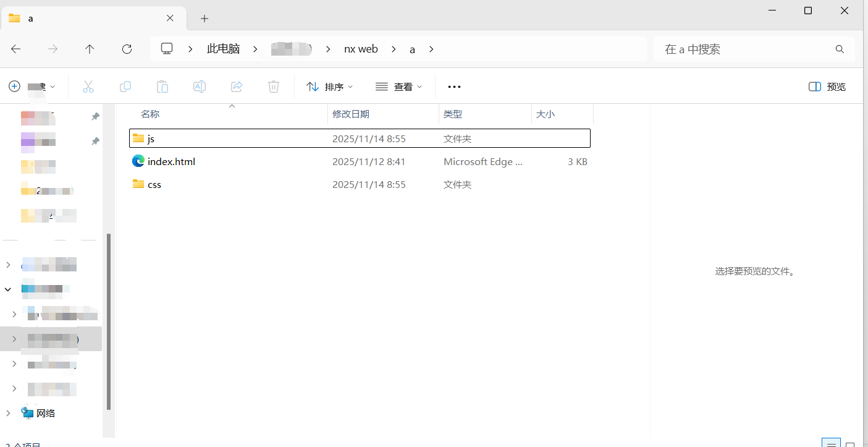
Task: Switch to details view layout icon
Action: coord(832,443)
